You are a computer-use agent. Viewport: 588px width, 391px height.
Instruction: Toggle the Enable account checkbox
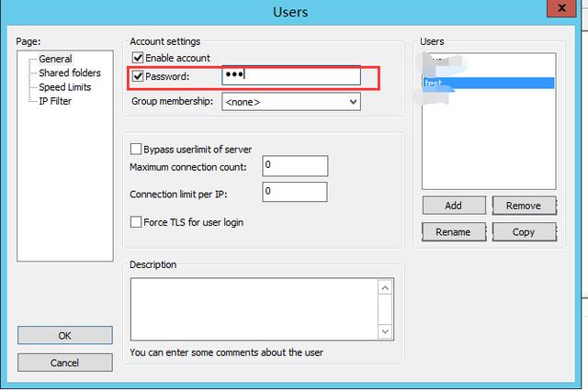(138, 58)
